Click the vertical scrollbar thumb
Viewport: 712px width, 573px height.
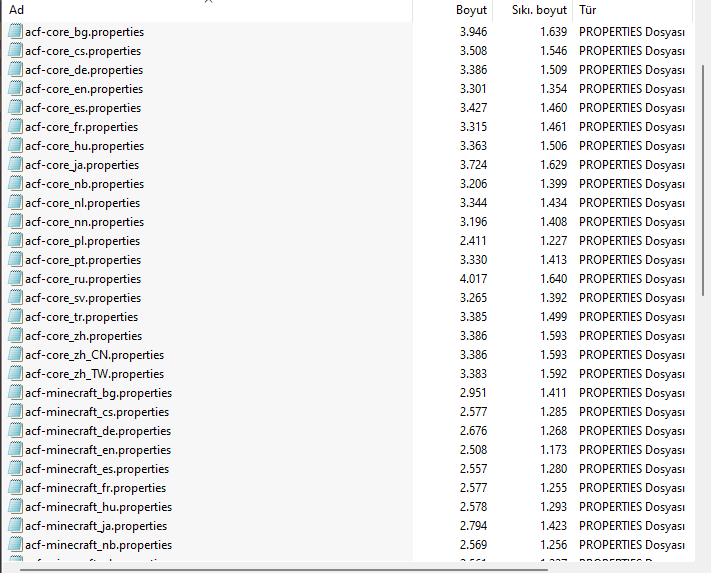pyautogui.click(x=703, y=181)
